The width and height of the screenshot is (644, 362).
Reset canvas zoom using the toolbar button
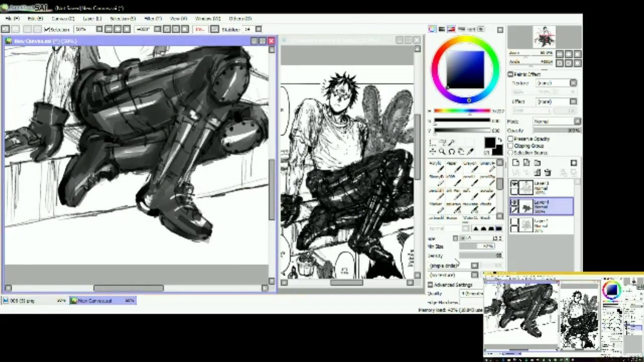[x=126, y=29]
